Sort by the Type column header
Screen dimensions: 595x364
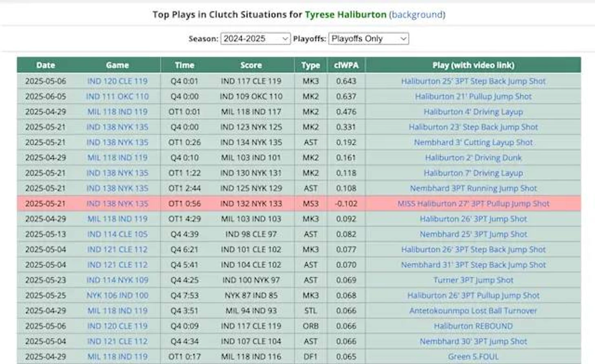point(311,65)
